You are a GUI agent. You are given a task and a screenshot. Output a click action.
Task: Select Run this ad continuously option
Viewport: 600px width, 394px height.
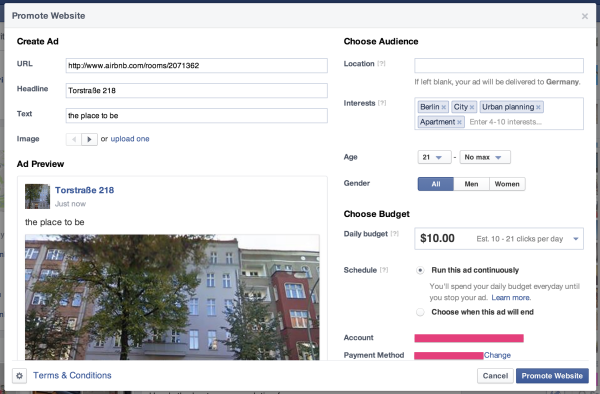[420, 270]
